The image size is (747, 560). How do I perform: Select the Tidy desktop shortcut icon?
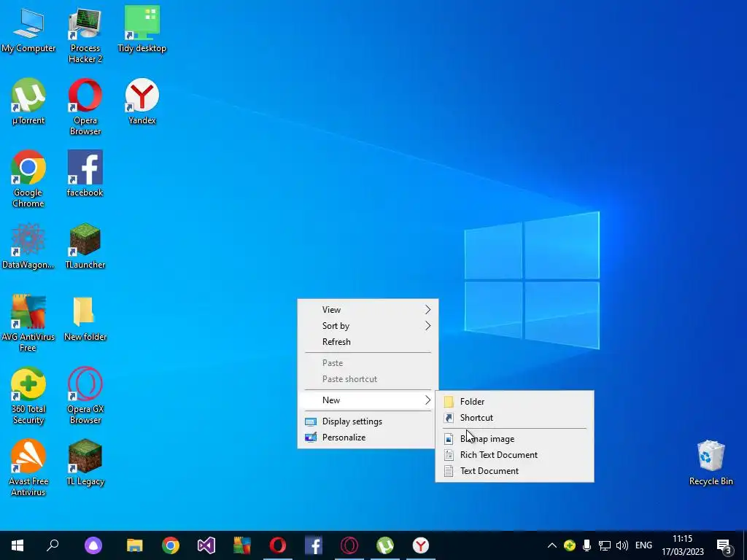(142, 29)
